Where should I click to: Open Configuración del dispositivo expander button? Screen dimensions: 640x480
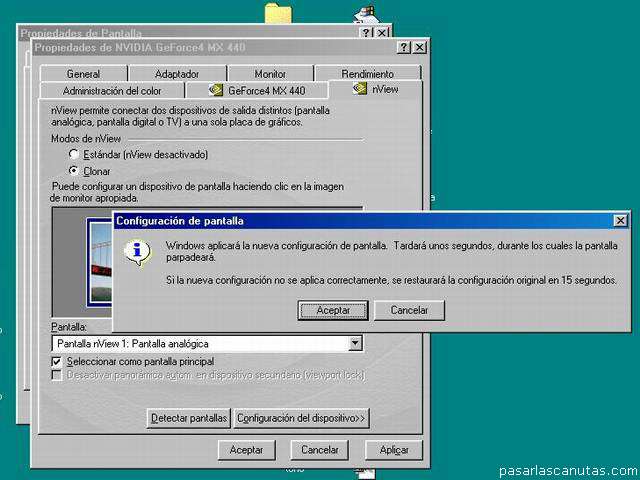click(x=301, y=418)
